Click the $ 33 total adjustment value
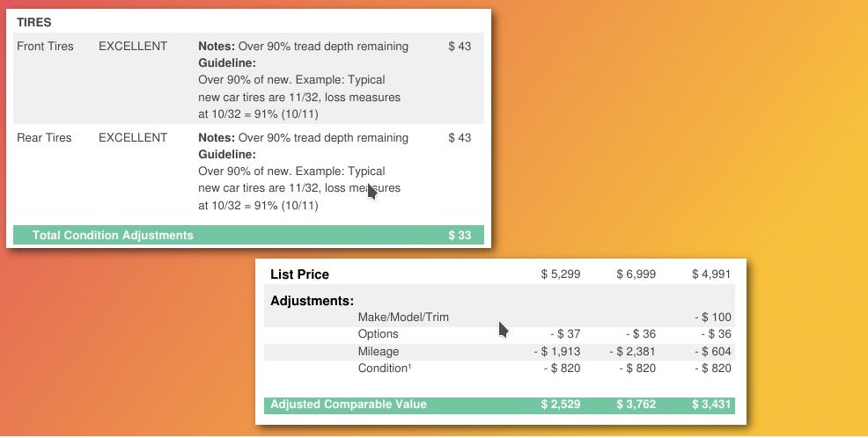868x438 pixels. click(x=460, y=236)
